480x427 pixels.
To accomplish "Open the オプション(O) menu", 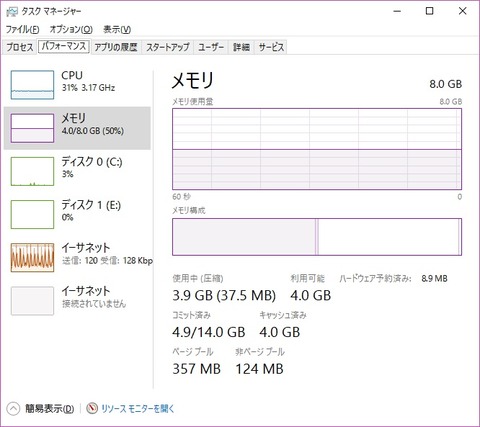I will tap(71, 29).
